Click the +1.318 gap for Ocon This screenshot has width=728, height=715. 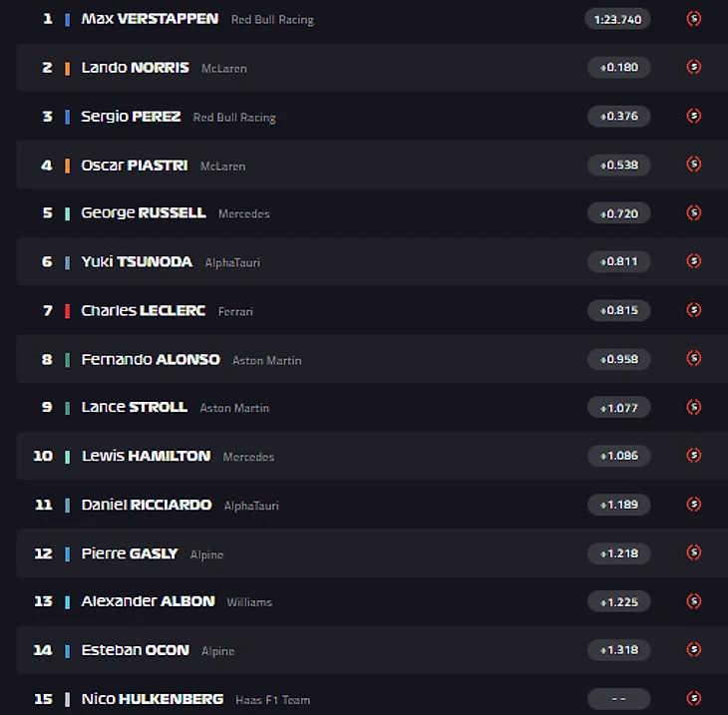618,650
